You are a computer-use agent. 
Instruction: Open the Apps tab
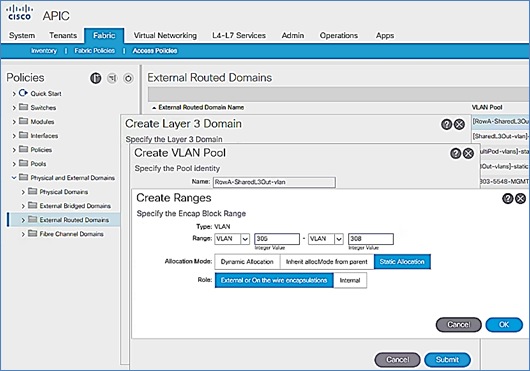pos(385,35)
